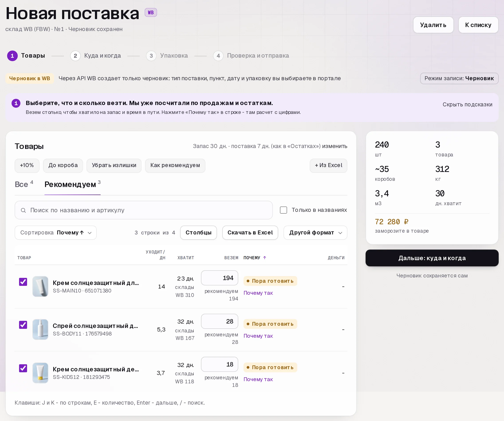Viewport: 504px width, 421px height.
Task: Edit quantity field showing 18
Action: 220,364
